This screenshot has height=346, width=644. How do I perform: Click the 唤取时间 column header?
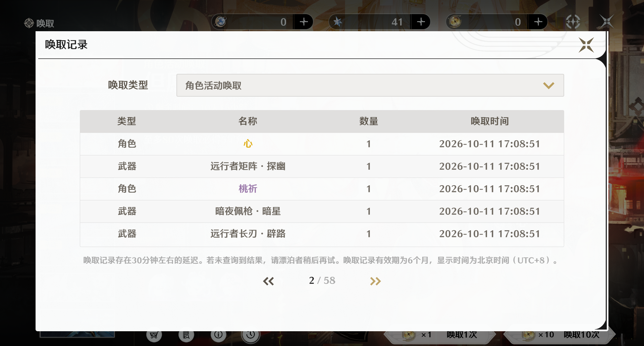[490, 121]
